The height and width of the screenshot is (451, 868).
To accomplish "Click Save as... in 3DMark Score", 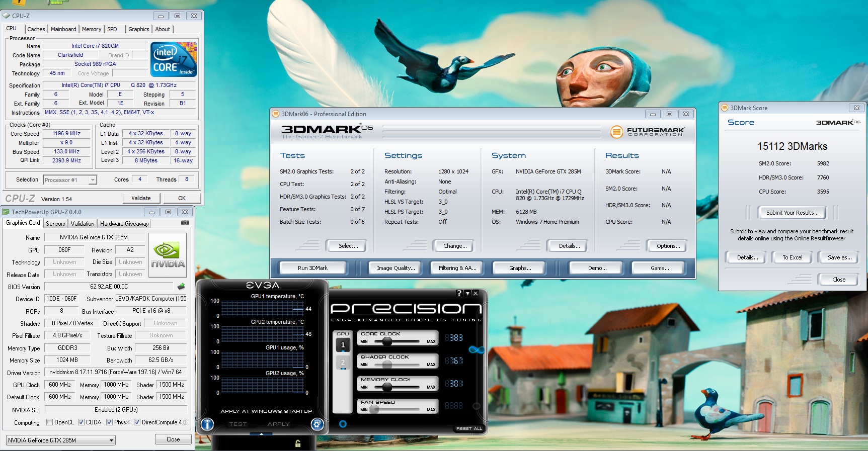I will [840, 257].
